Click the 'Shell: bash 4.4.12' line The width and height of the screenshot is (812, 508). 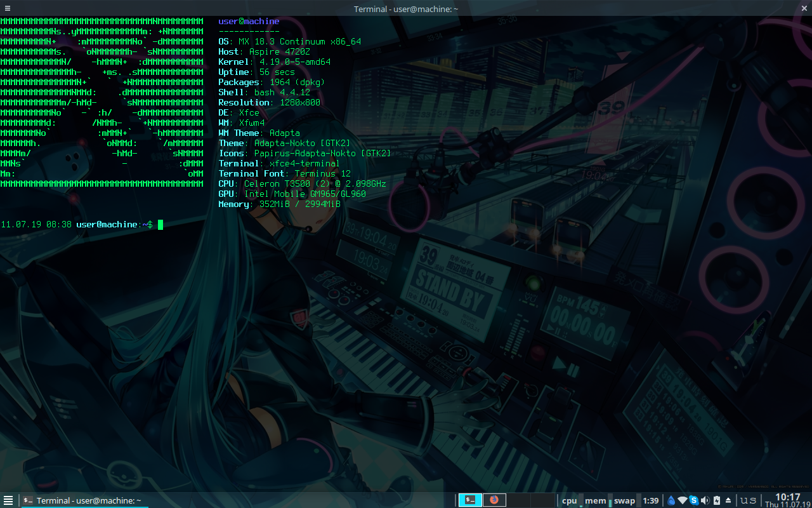pyautogui.click(x=264, y=92)
